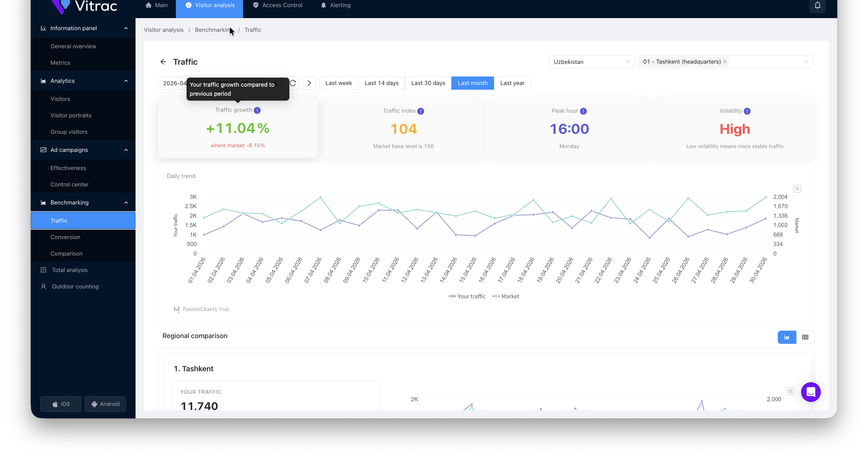Collapse the Ad campaigns section
This screenshot has width=868, height=459.
(83, 150)
